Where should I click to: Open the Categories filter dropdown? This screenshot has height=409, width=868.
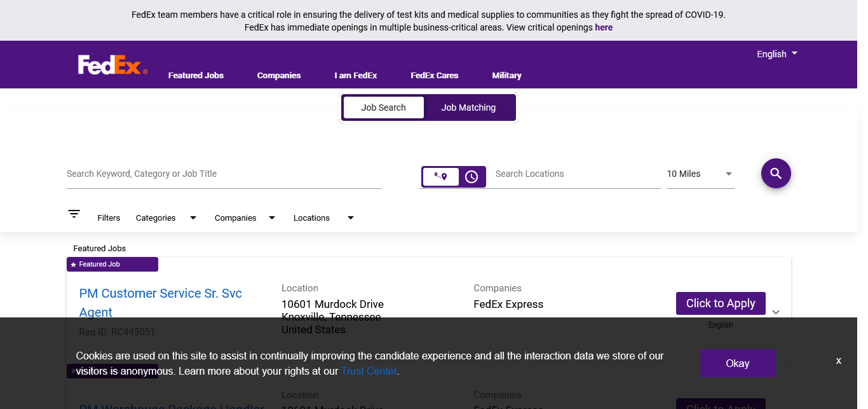click(166, 218)
